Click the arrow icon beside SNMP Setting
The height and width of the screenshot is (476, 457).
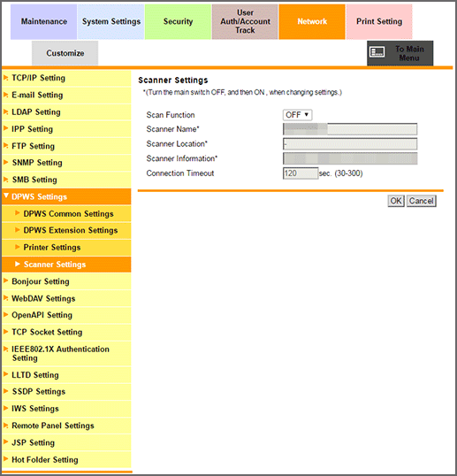tap(5, 163)
